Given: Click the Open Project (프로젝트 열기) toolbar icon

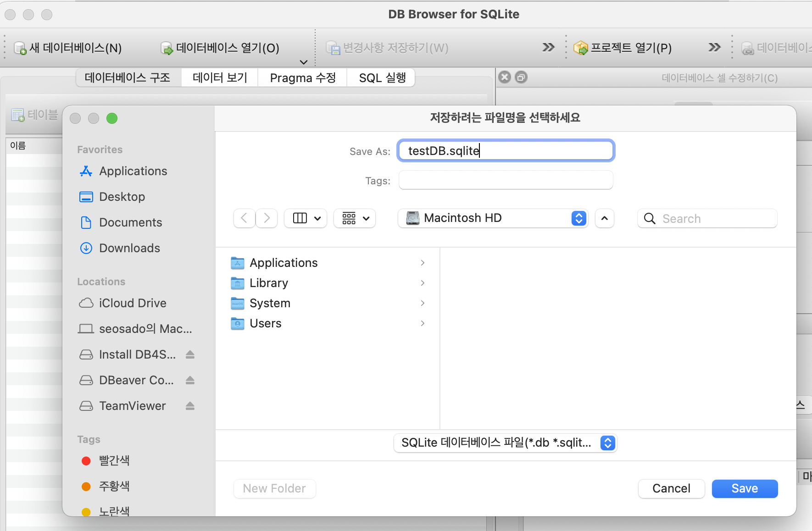Looking at the screenshot, I should [581, 48].
